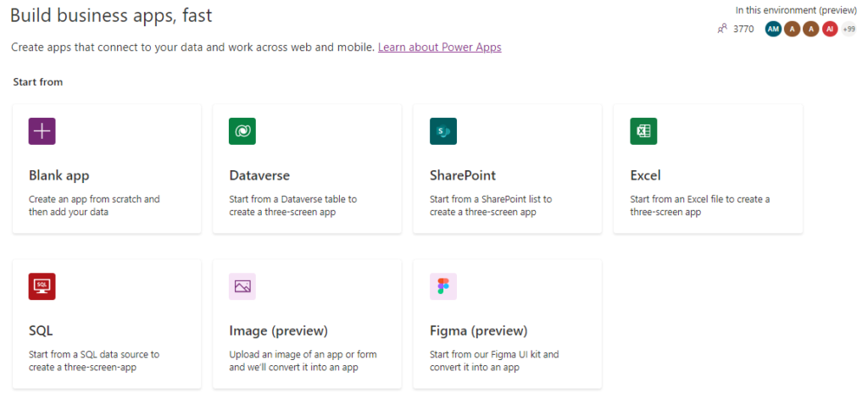
Task: Select the SQL card title
Action: point(41,331)
